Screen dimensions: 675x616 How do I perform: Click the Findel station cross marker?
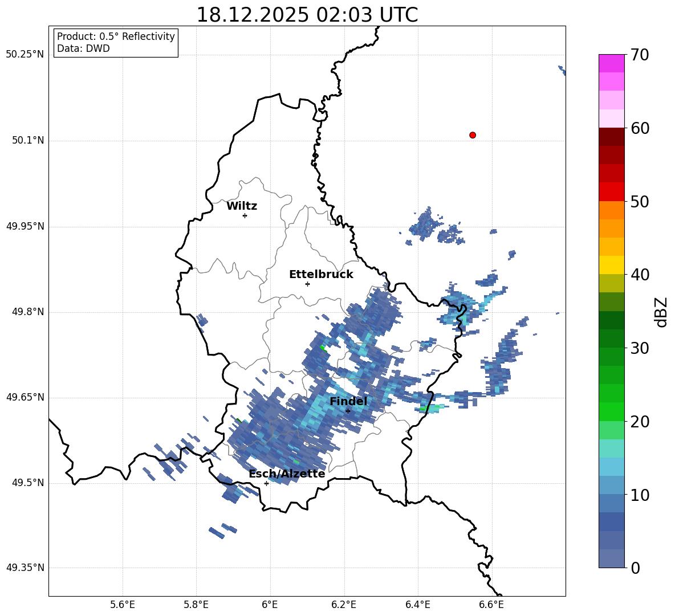(348, 411)
